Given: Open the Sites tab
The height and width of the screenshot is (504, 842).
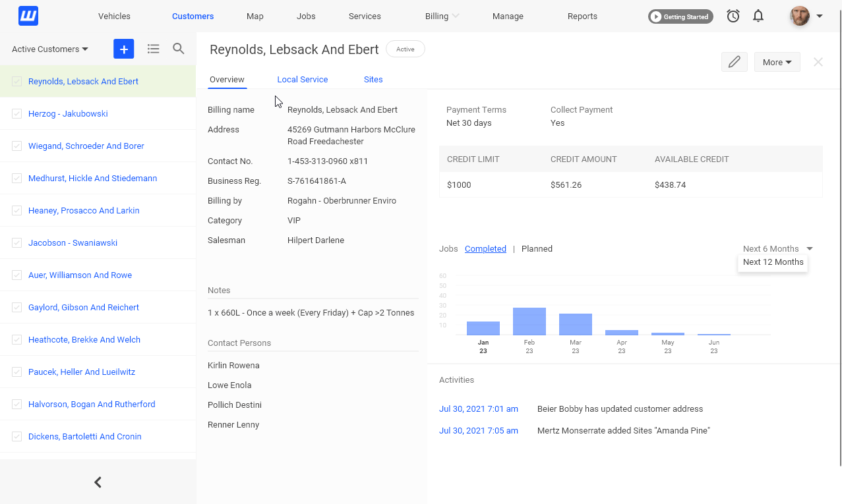Looking at the screenshot, I should pyautogui.click(x=373, y=80).
